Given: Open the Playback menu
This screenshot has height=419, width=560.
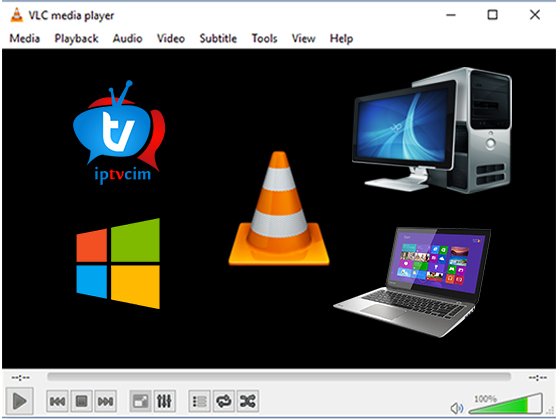Looking at the screenshot, I should click(x=76, y=38).
